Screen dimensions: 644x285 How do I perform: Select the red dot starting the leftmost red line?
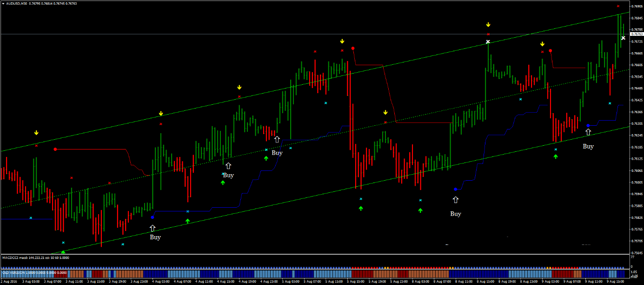pos(55,149)
